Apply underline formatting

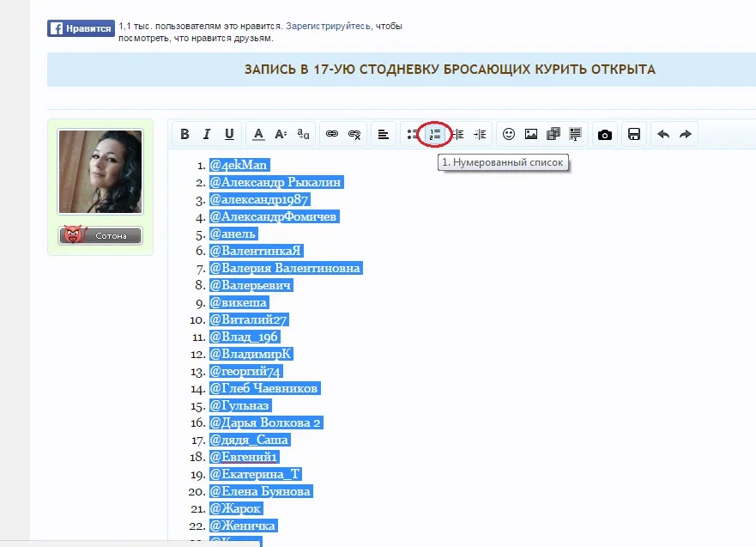coord(228,134)
